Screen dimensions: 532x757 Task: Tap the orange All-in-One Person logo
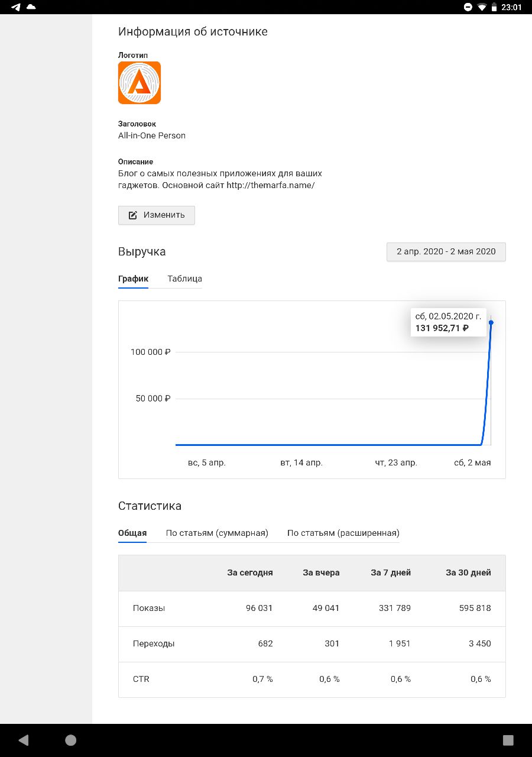pos(140,83)
